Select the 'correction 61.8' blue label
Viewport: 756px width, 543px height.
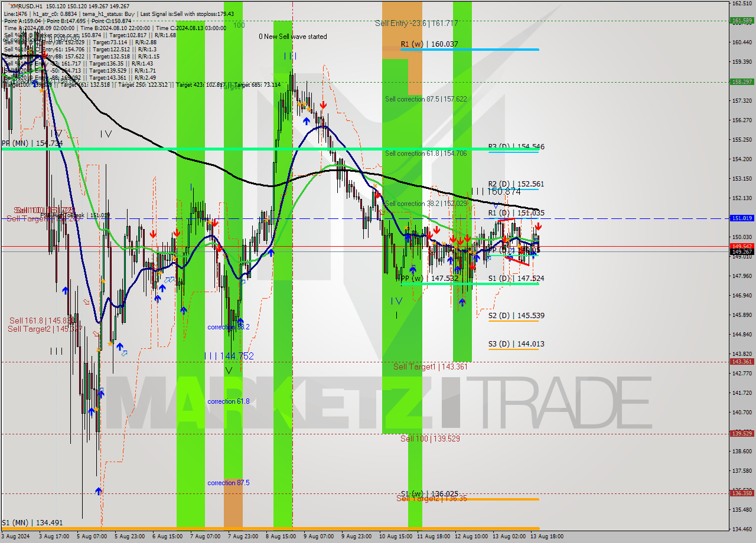(229, 401)
